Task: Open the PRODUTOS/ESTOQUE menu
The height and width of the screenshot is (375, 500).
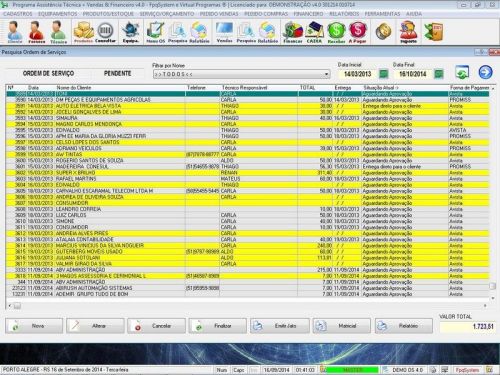Action: [x=108, y=14]
